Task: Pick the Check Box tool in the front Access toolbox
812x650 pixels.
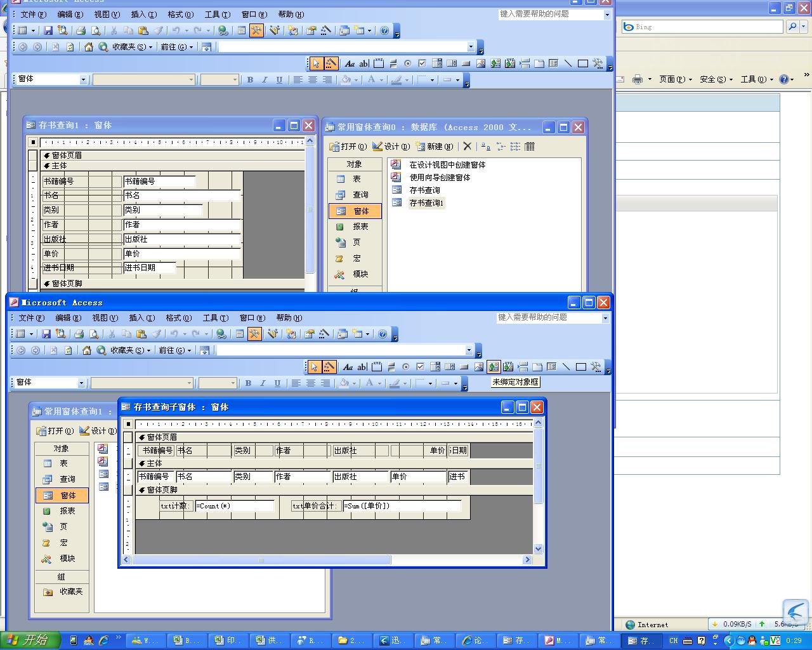Action: (421, 367)
